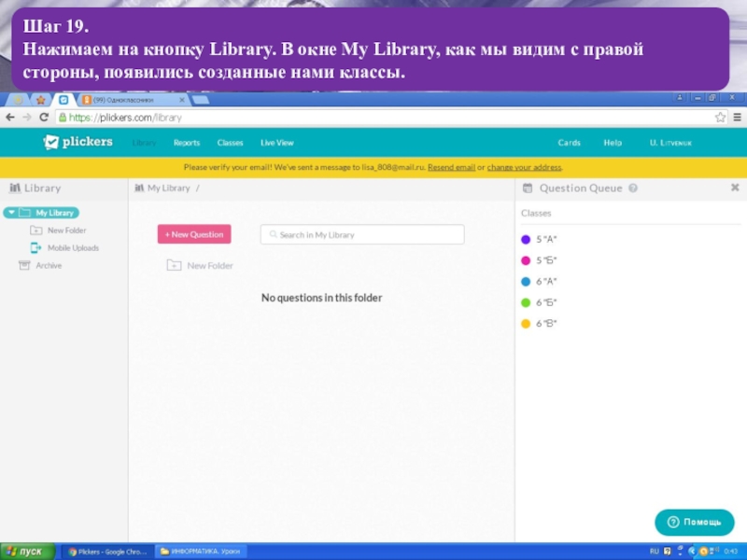Click the browser back arrow
Screen dimensions: 747x560
pos(10,118)
